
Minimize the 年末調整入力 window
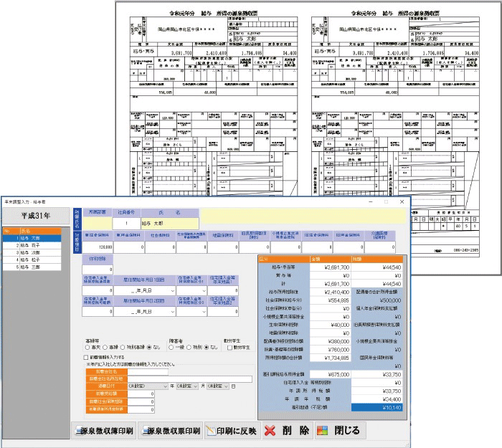click(371, 201)
